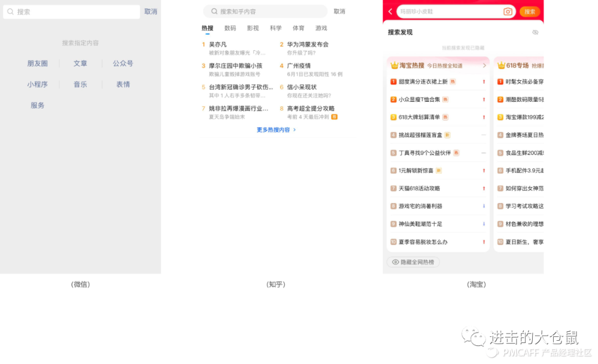Hide rankings via 隐藏全网热榜 button
The image size is (598, 364).
point(413,262)
